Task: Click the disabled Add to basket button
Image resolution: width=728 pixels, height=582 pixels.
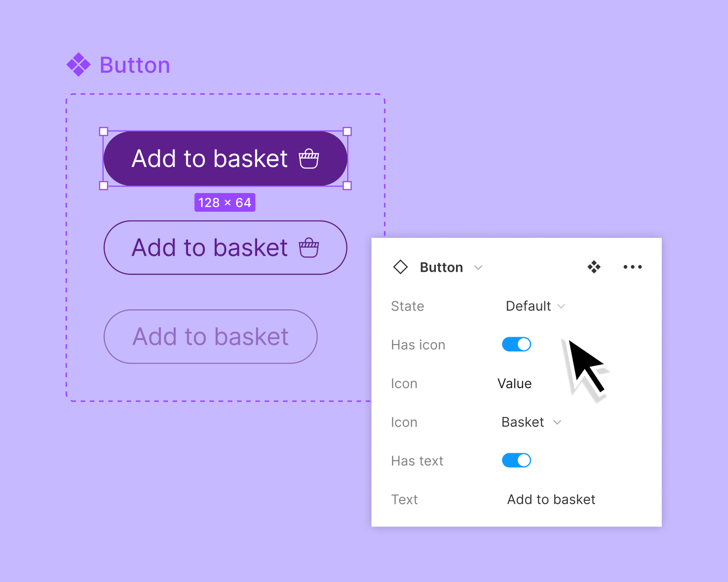Action: [210, 337]
